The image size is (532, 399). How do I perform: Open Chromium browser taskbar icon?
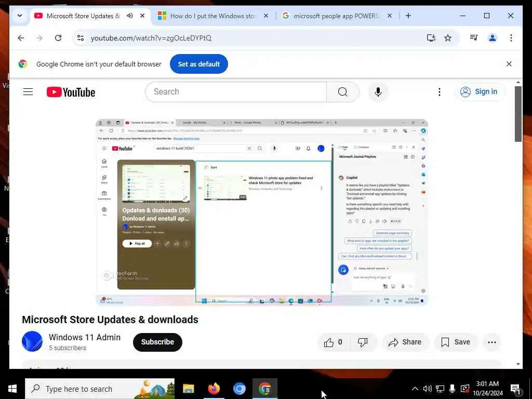pos(239,389)
